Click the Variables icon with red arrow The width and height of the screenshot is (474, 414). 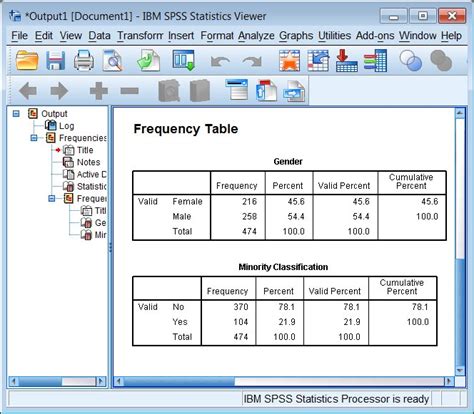(x=347, y=61)
